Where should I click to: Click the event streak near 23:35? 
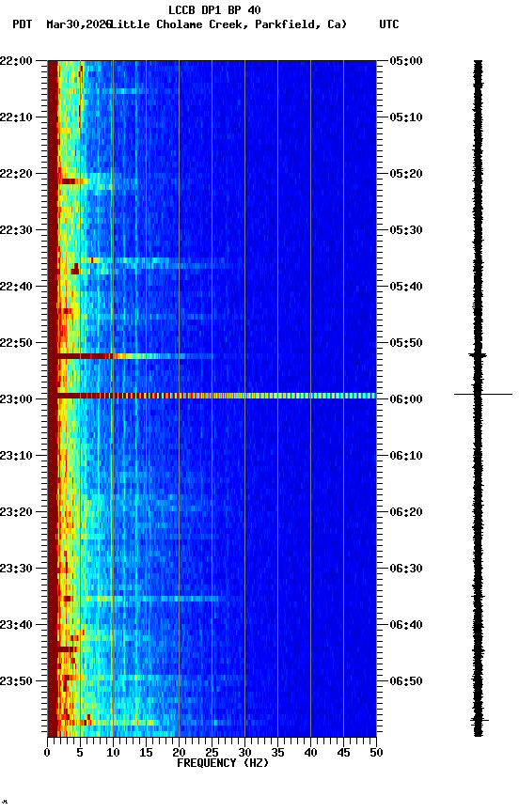pyautogui.click(x=150, y=599)
